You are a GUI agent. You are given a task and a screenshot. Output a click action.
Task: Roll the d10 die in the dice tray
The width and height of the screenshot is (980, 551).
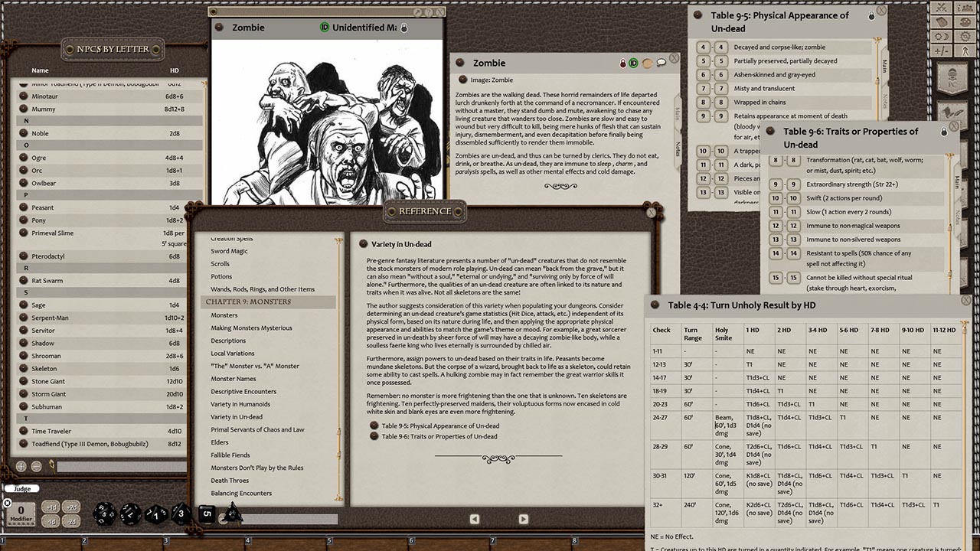[155, 515]
